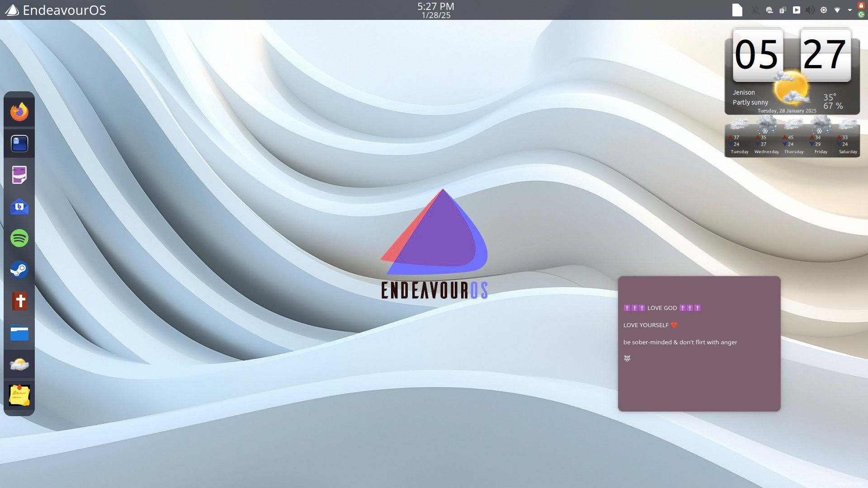
Task: Open the EndeavourOS application launcher menu
Action: (56, 10)
